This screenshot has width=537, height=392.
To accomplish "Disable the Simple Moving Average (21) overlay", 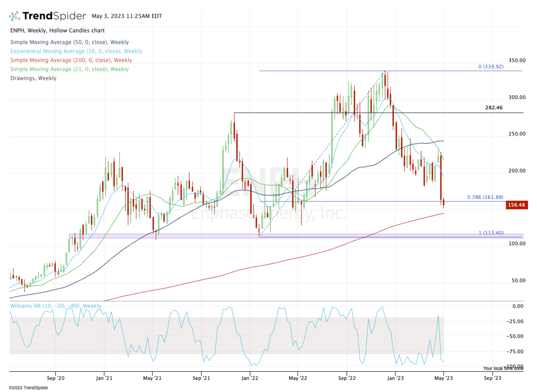I will click(69, 69).
